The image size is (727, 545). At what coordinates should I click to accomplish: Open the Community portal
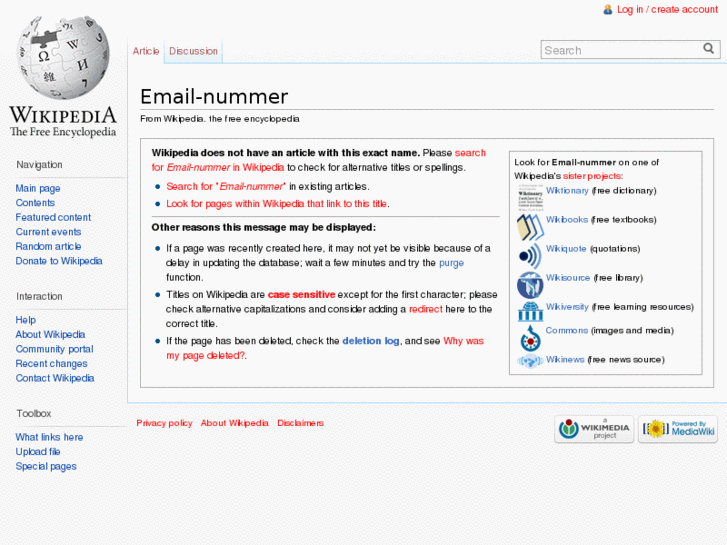(54, 349)
